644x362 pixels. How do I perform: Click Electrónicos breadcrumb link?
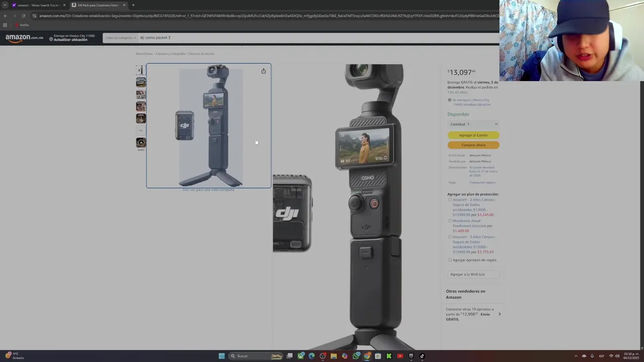point(144,54)
